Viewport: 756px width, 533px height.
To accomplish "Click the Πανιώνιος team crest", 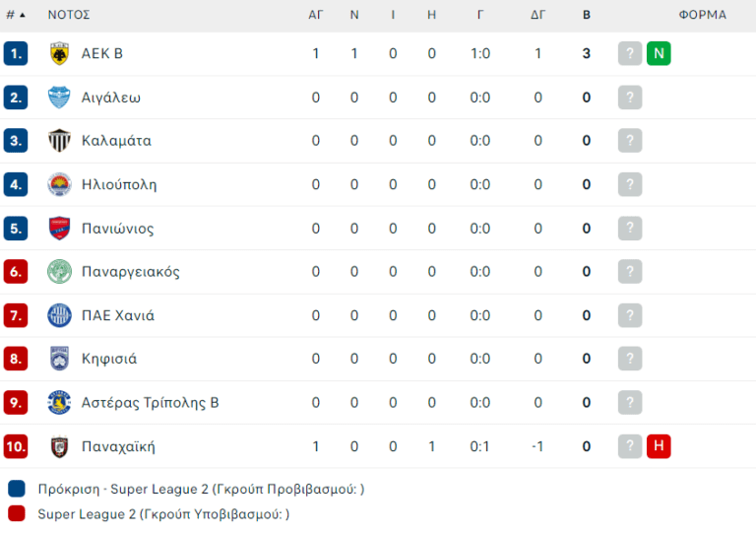I will (x=60, y=229).
